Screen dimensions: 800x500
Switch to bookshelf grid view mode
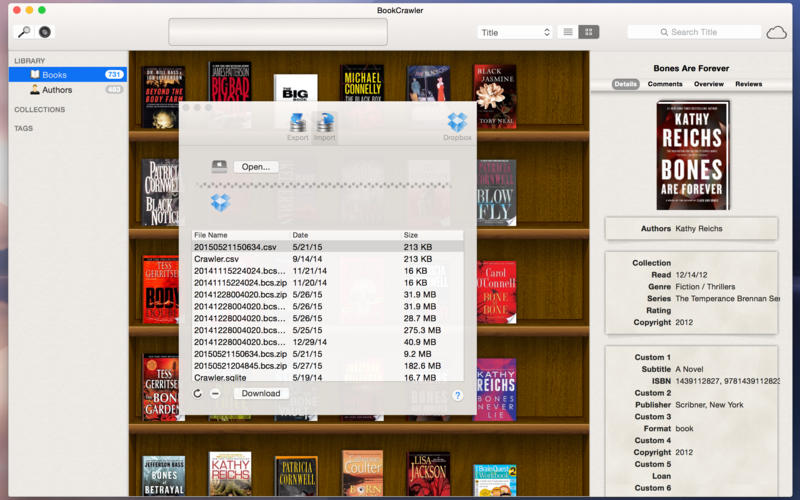point(589,32)
